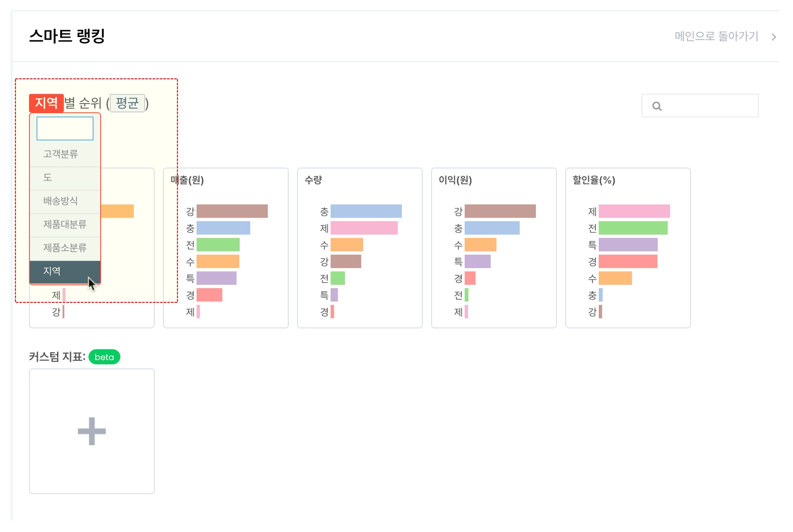Choose 배송방식 from the dropdown options
The width and height of the screenshot is (793, 532).
(60, 201)
